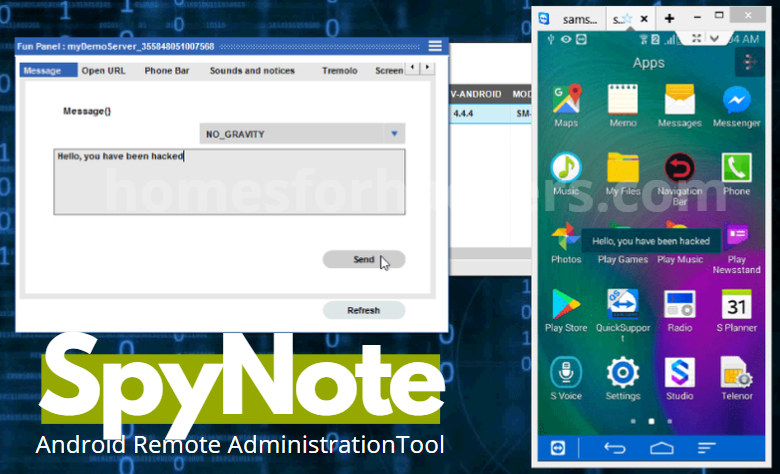Click the Refresh button

coord(364,310)
